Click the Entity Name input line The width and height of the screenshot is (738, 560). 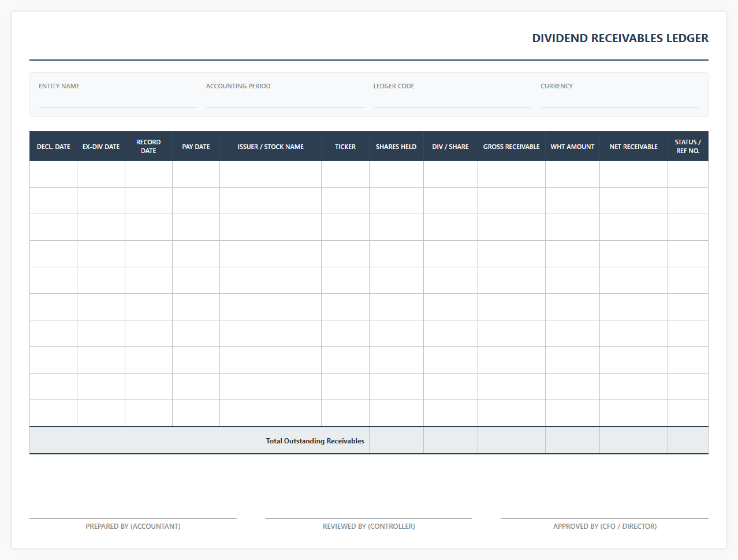pyautogui.click(x=118, y=100)
